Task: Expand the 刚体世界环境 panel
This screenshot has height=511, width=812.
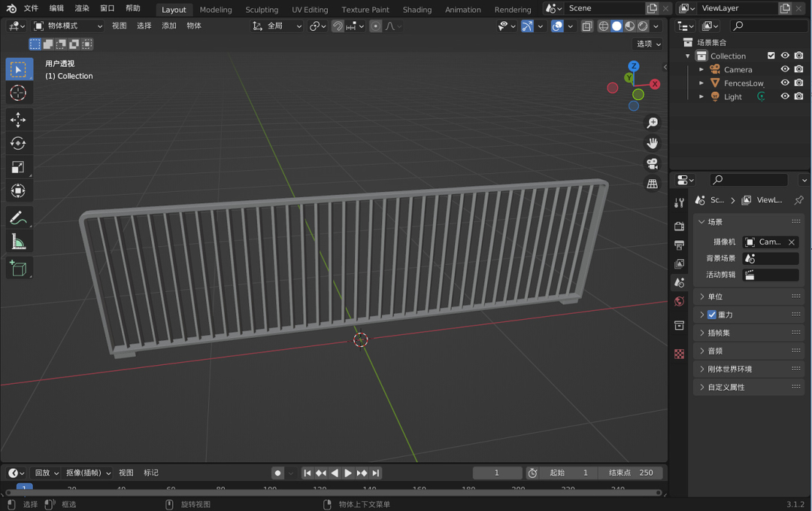Action: 748,369
